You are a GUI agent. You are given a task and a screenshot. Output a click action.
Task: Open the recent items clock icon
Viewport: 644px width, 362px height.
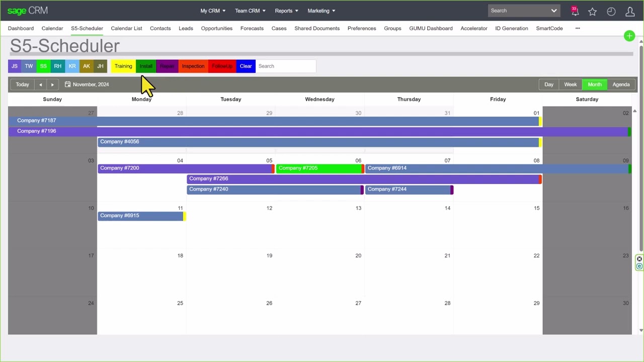coord(611,11)
